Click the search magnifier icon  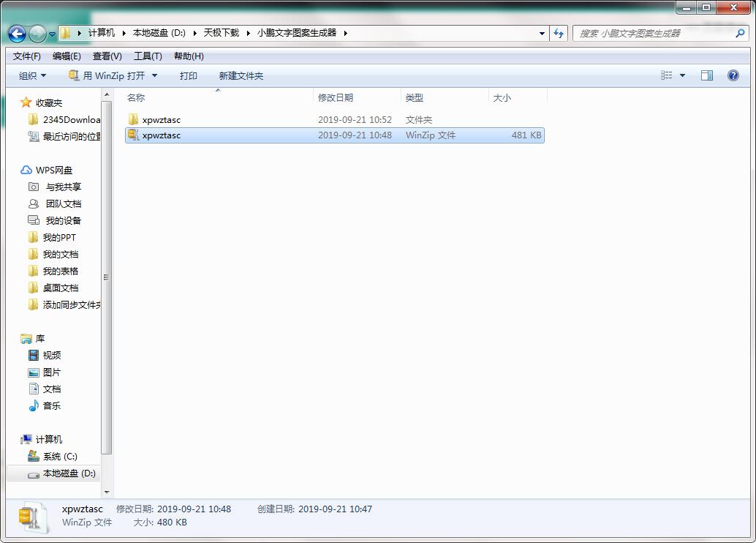pos(741,34)
